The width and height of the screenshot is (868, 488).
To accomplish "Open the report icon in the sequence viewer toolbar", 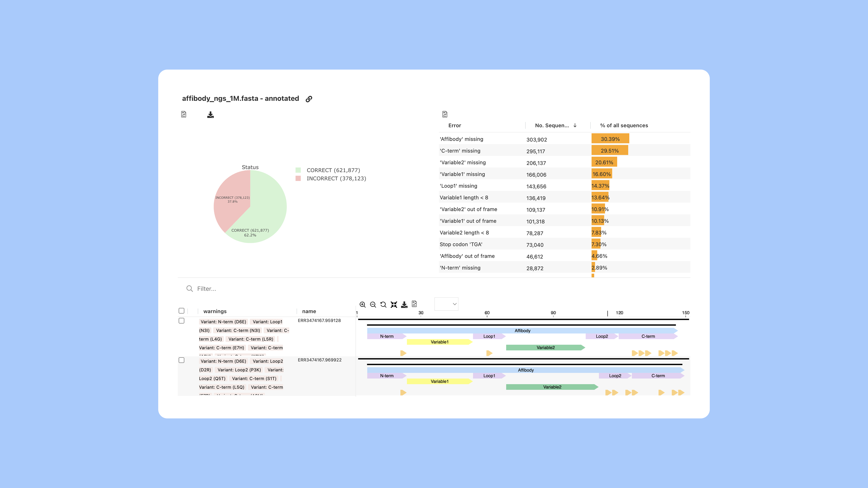I will (414, 304).
